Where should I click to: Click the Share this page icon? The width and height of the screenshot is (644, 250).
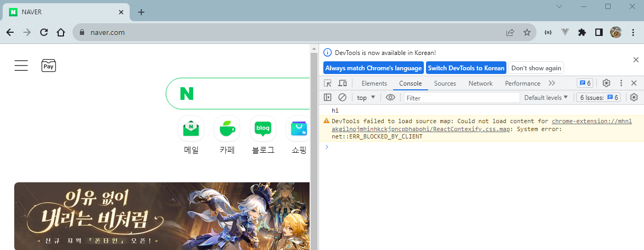pyautogui.click(x=510, y=32)
